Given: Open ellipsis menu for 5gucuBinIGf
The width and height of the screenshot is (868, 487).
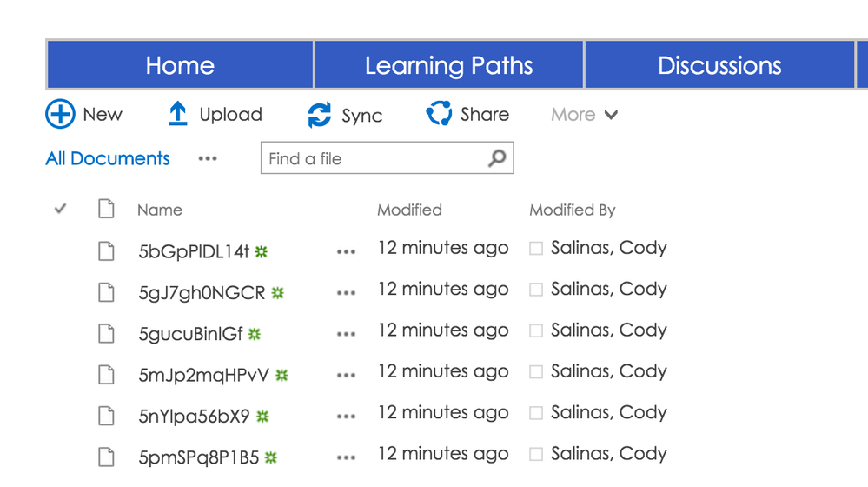Looking at the screenshot, I should click(346, 334).
